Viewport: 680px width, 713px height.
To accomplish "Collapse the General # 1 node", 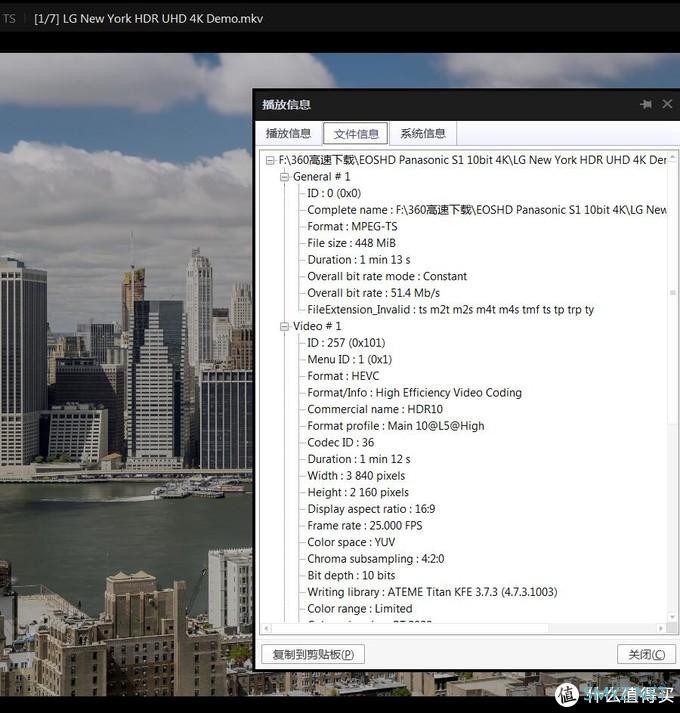I will (x=285, y=177).
